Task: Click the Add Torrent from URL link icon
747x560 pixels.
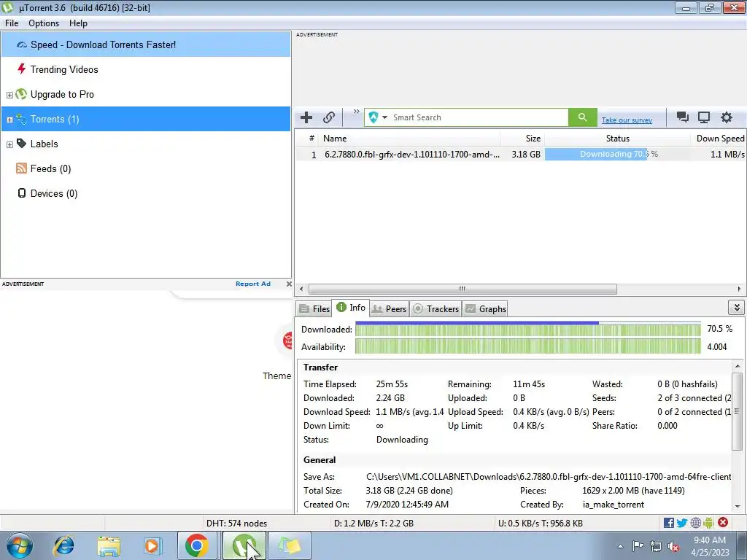Action: [x=329, y=117]
